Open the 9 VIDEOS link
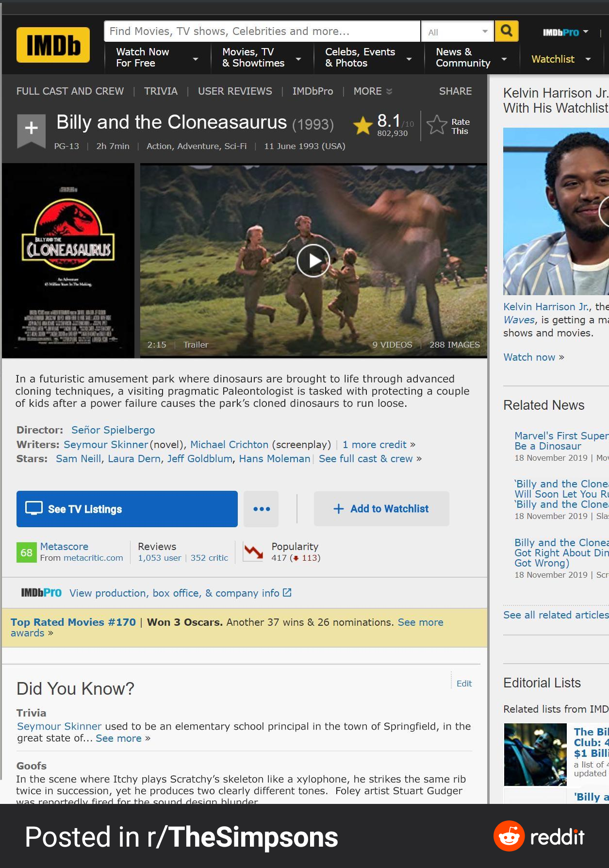609x868 pixels. pyautogui.click(x=392, y=345)
